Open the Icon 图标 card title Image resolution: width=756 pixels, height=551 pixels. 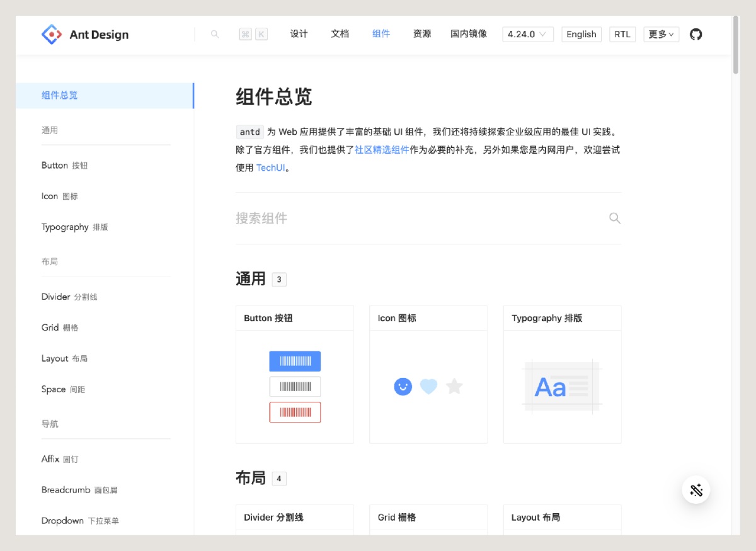(397, 318)
